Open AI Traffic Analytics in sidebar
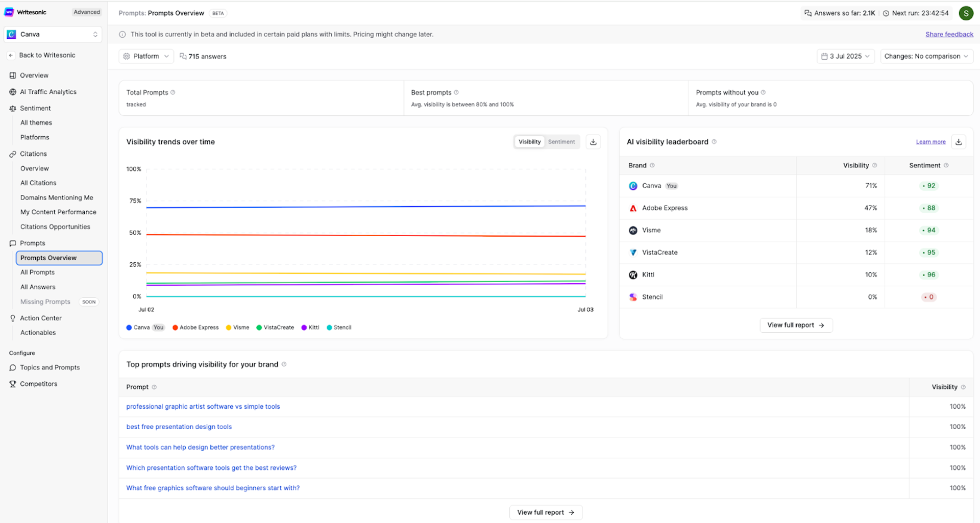 pyautogui.click(x=48, y=92)
